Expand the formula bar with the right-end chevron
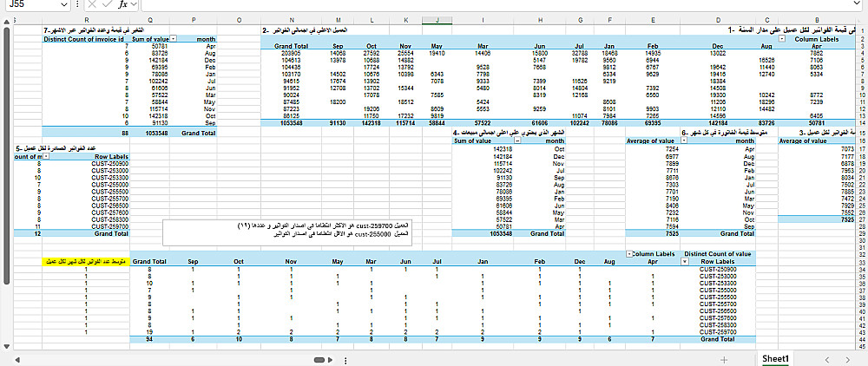Screen dimensions: 868x366 pos(858,3)
